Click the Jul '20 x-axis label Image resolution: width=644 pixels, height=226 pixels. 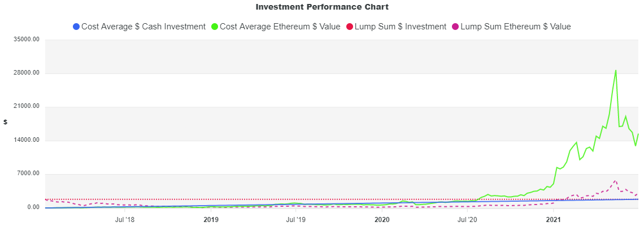[467, 219]
